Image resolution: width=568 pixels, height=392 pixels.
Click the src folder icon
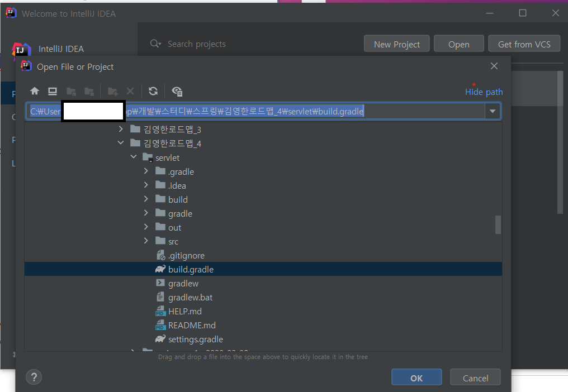tap(160, 241)
